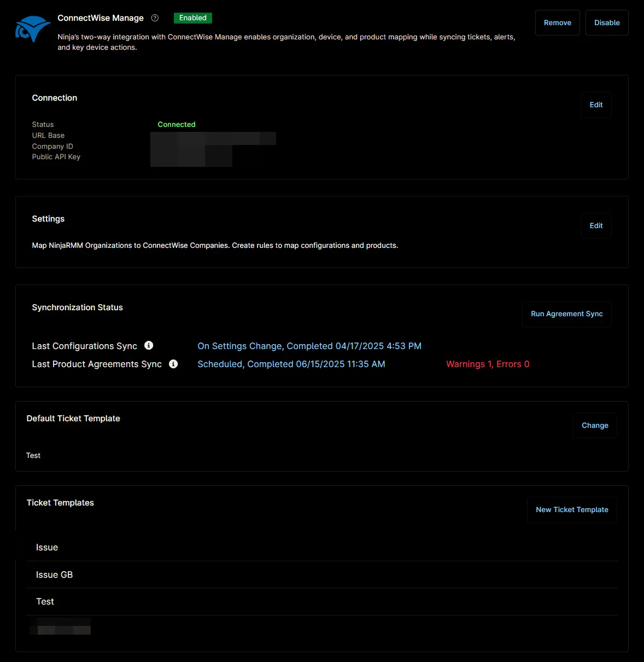Open the Issue ticket template
The image size is (644, 662).
[x=322, y=548]
